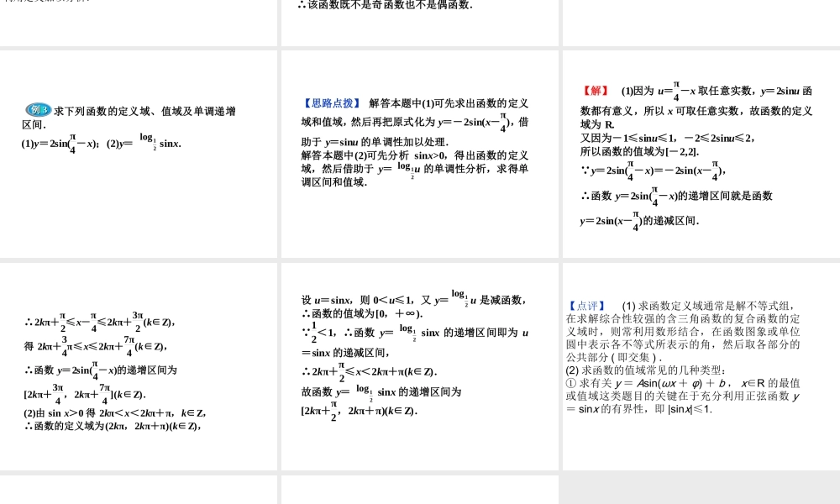
Task: Click the line (2)由 sin x>0 得 2kπ<x<2kπ+π
Action: [114, 413]
